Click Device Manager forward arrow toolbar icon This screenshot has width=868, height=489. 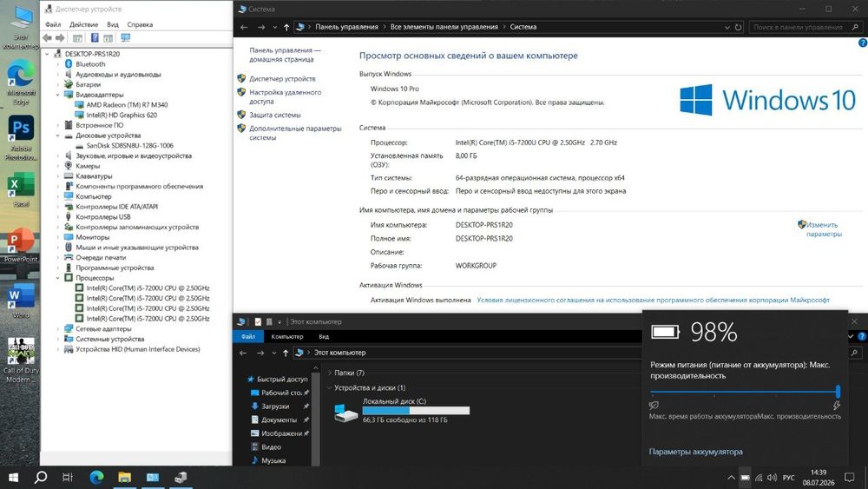[x=60, y=37]
